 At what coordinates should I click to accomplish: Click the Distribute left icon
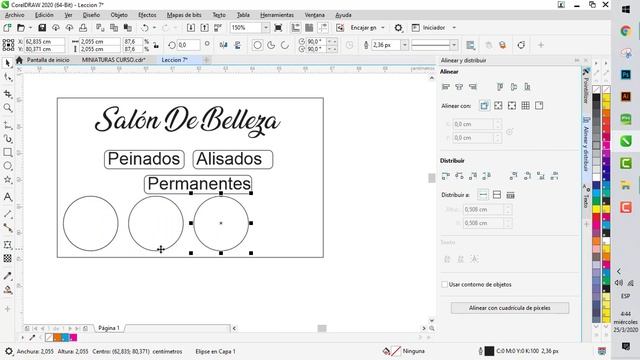click(x=446, y=176)
